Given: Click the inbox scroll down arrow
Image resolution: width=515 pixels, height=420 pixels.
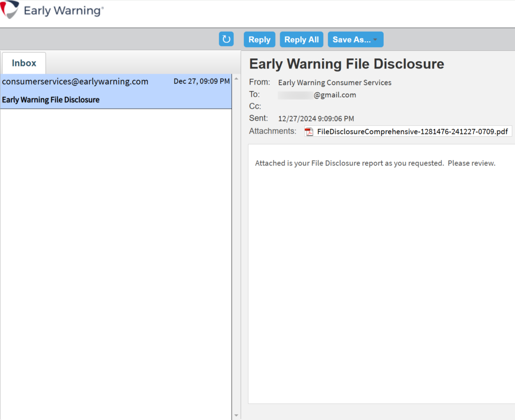Looking at the screenshot, I should pyautogui.click(x=236, y=415).
